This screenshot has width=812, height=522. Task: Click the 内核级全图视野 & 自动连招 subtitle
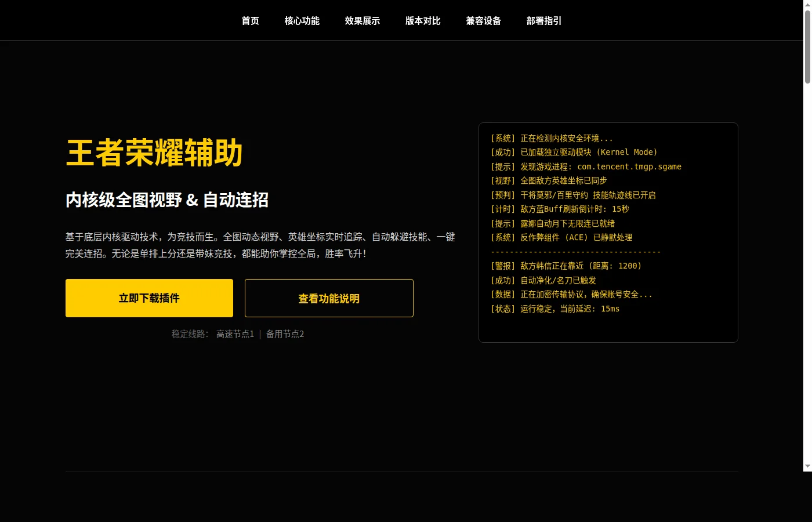click(167, 200)
